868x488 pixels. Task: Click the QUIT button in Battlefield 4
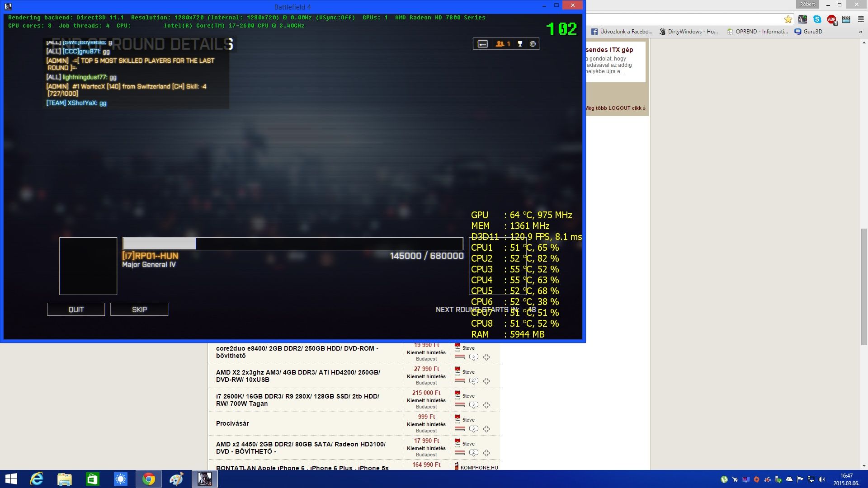click(76, 310)
